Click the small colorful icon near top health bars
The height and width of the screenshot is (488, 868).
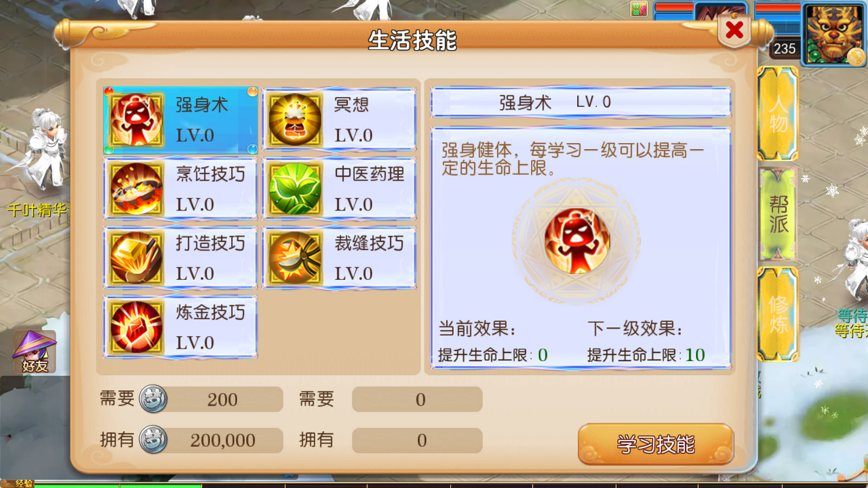click(639, 9)
